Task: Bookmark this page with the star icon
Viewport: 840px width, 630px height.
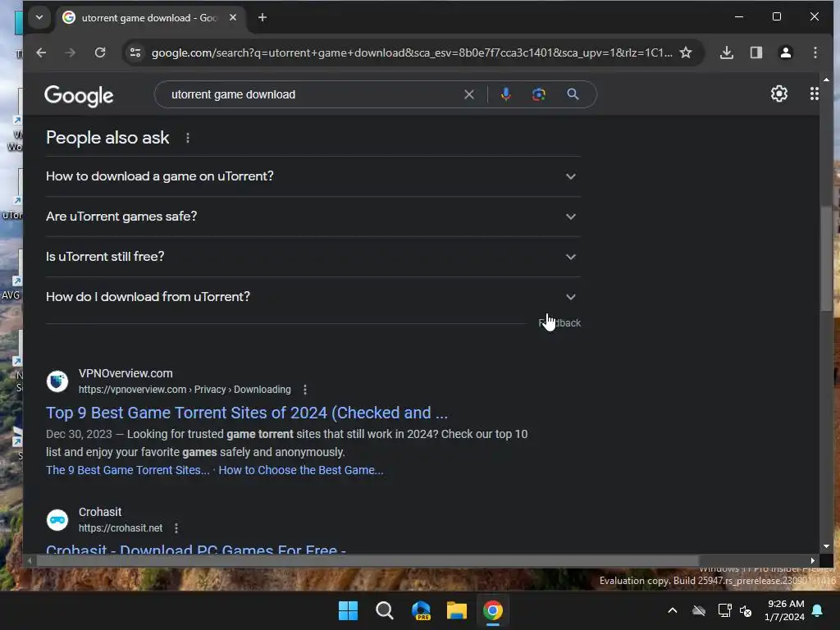Action: (x=686, y=52)
